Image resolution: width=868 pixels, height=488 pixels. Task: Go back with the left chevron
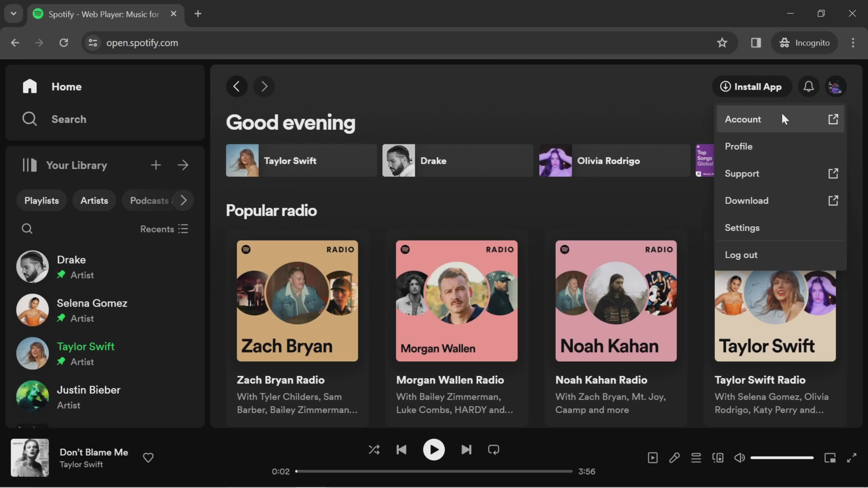click(x=236, y=87)
